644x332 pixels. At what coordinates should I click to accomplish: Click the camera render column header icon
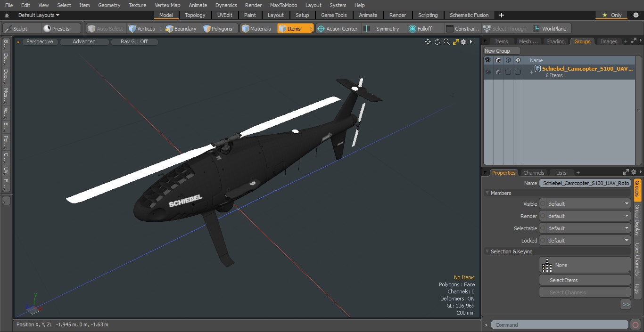point(498,60)
